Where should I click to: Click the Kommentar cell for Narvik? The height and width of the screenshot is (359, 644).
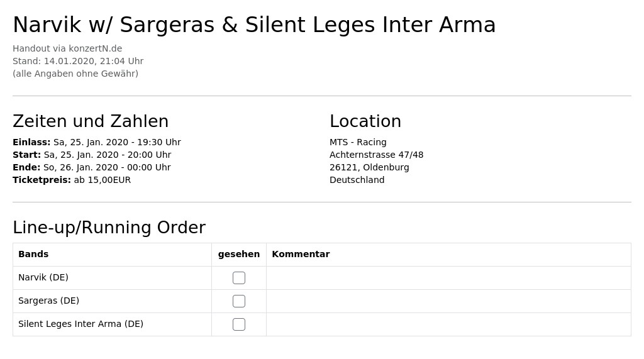[x=448, y=278]
